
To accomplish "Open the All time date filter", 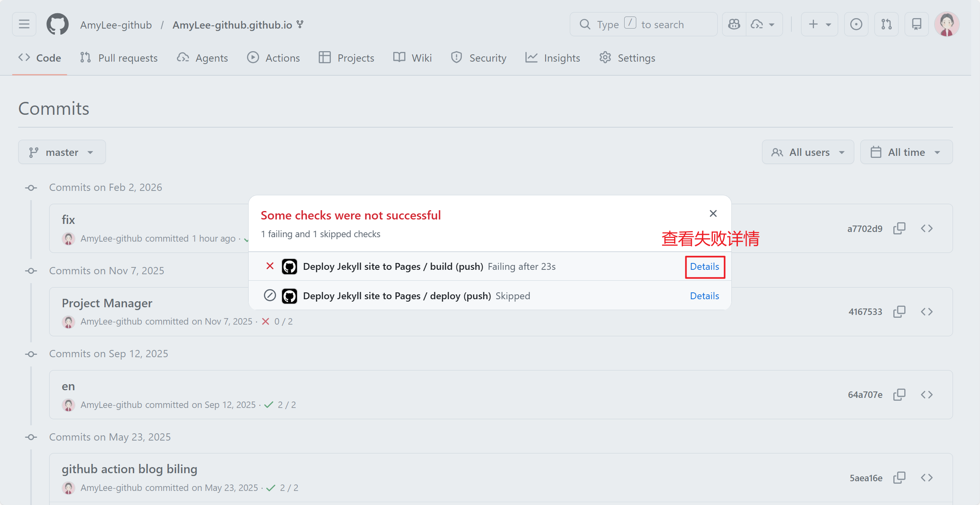I will (906, 152).
